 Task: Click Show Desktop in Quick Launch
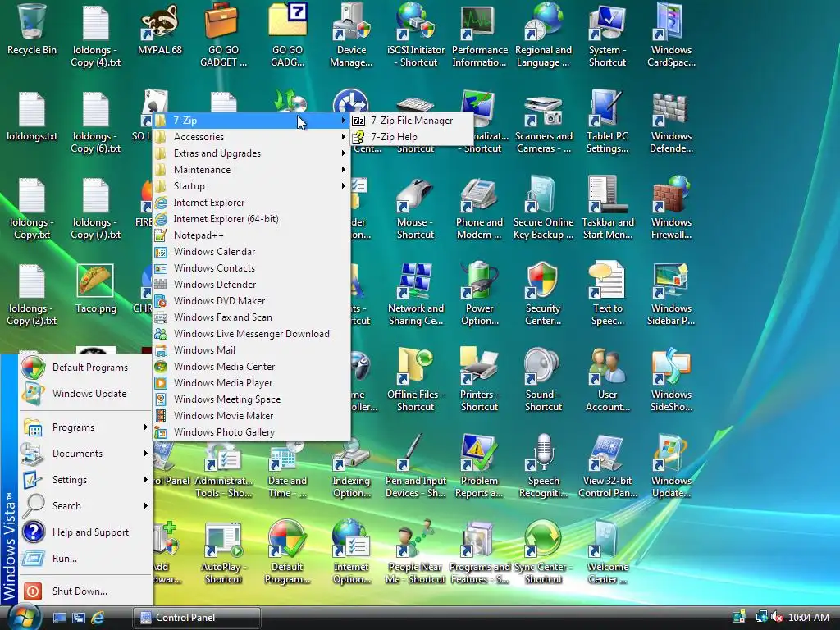coord(59,618)
